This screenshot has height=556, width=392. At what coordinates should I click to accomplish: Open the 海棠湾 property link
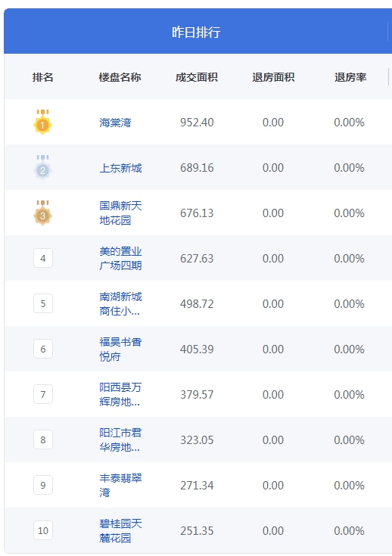(115, 123)
